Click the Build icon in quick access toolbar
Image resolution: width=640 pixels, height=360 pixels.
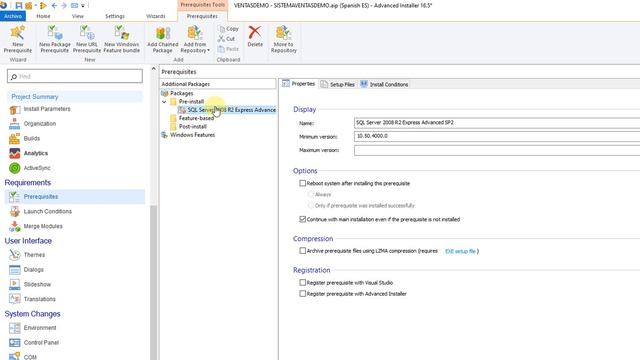(x=29, y=6)
